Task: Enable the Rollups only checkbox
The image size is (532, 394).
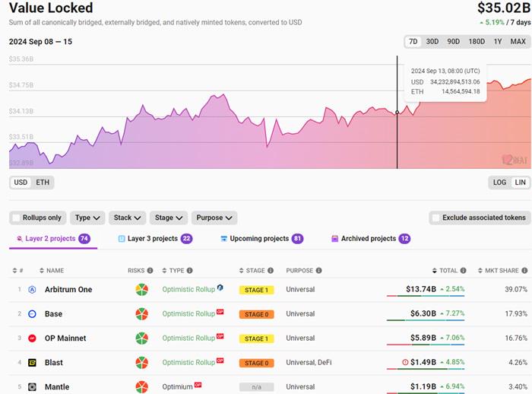Action: 16,218
